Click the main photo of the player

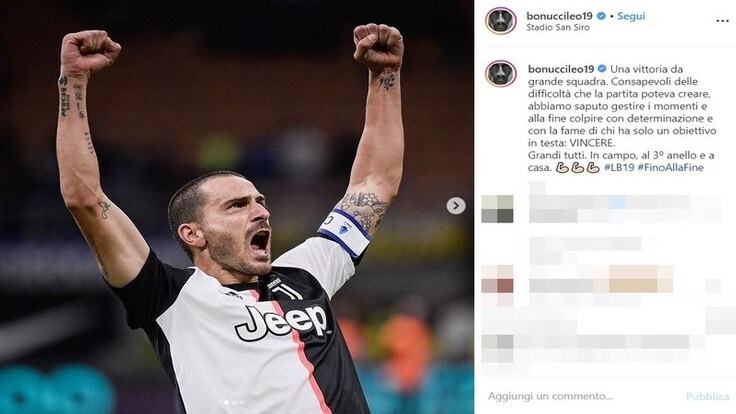click(237, 207)
